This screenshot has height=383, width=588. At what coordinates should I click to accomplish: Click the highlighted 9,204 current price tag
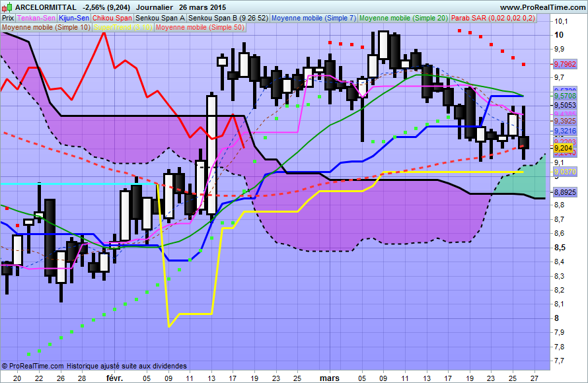[x=564, y=148]
